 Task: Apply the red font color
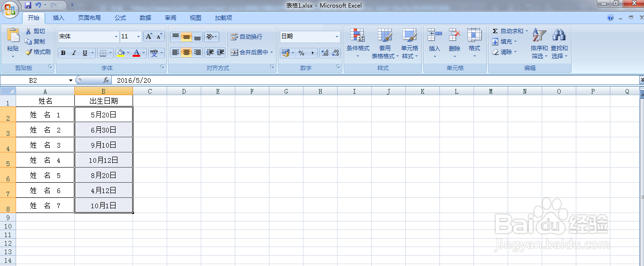pyautogui.click(x=137, y=53)
